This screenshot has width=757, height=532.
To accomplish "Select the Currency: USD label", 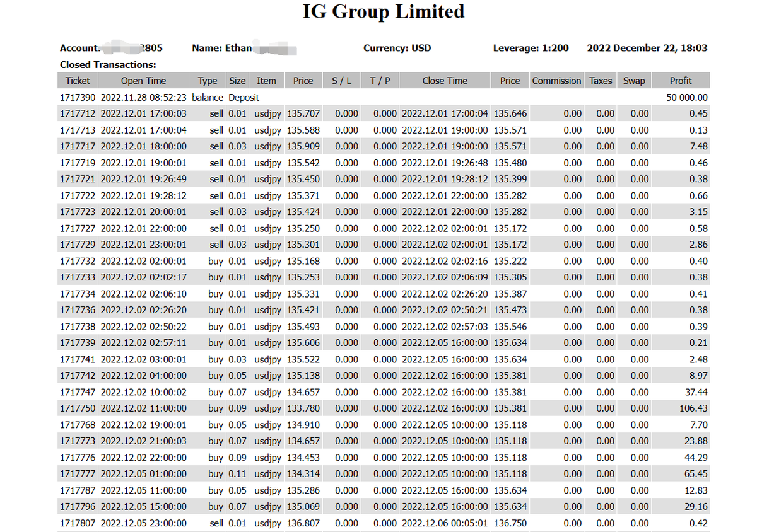I will 397,48.
